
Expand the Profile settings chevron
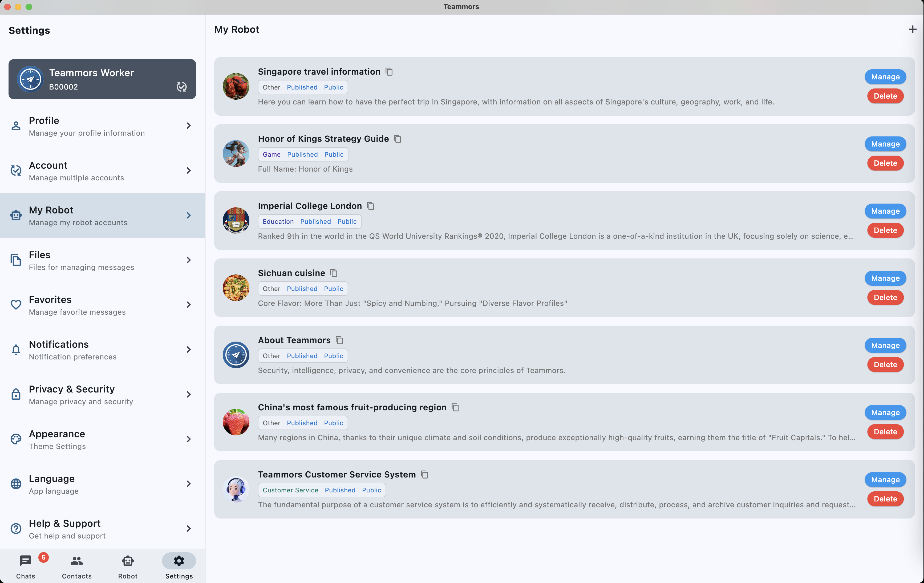tap(188, 126)
